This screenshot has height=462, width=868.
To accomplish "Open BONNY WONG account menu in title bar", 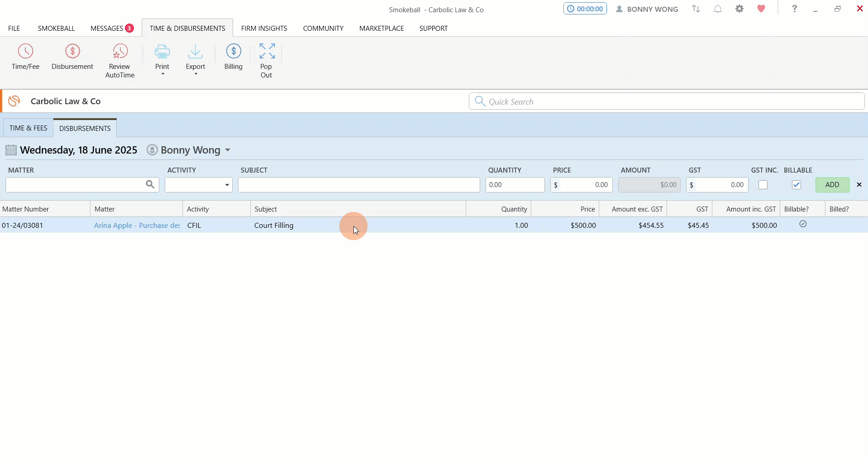I will (x=647, y=9).
